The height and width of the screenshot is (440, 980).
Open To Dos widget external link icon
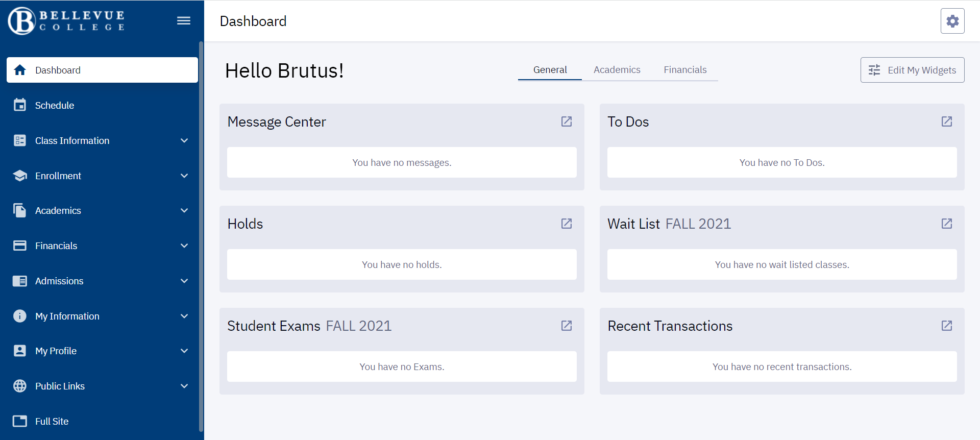[947, 121]
